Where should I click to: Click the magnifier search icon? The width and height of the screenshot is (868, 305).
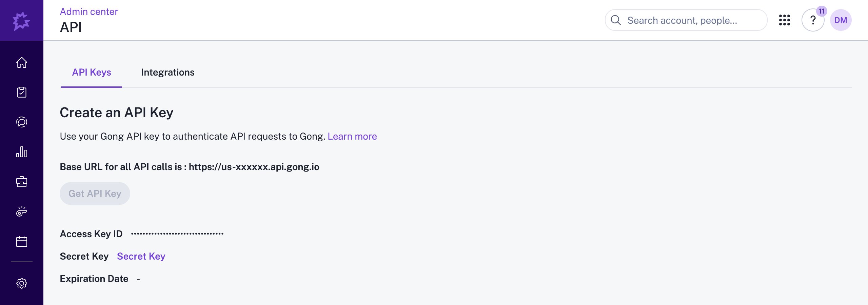pyautogui.click(x=616, y=20)
